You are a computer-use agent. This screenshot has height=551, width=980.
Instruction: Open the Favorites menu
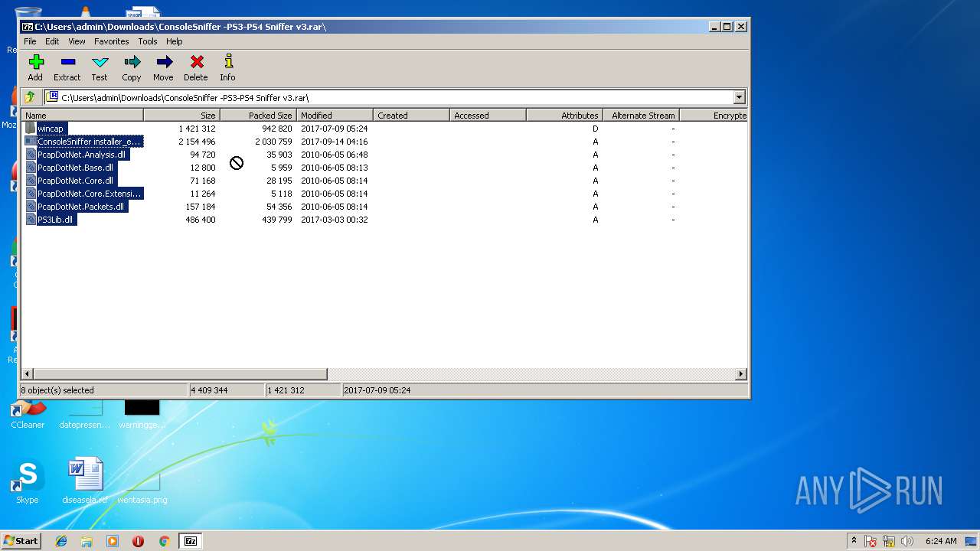[x=112, y=41]
